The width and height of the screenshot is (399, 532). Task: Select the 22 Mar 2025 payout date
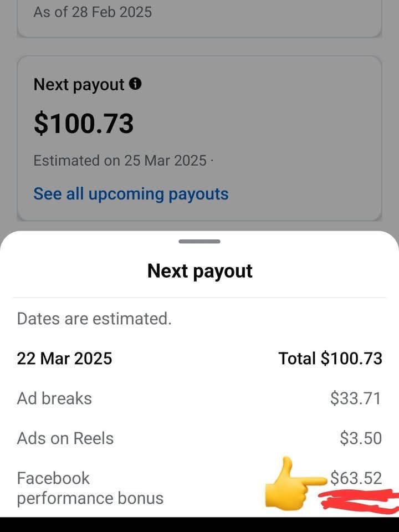click(64, 359)
